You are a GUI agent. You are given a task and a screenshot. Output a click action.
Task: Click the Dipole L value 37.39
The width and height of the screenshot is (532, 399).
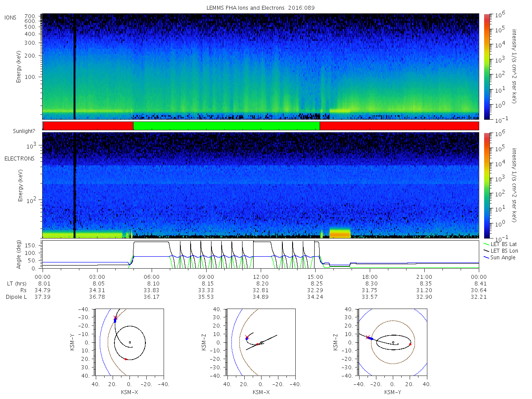(43, 297)
